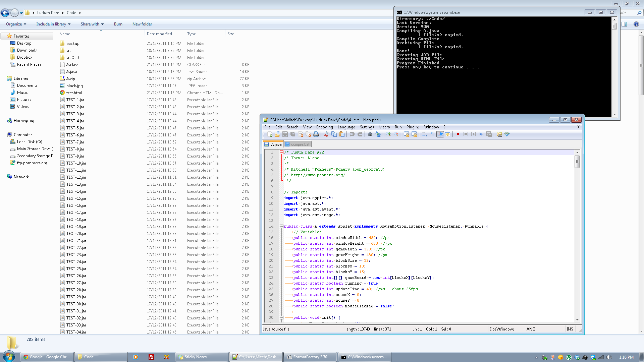The image size is (644, 362).
Task: Click the New folder button in Explorer
Action: pos(142,24)
